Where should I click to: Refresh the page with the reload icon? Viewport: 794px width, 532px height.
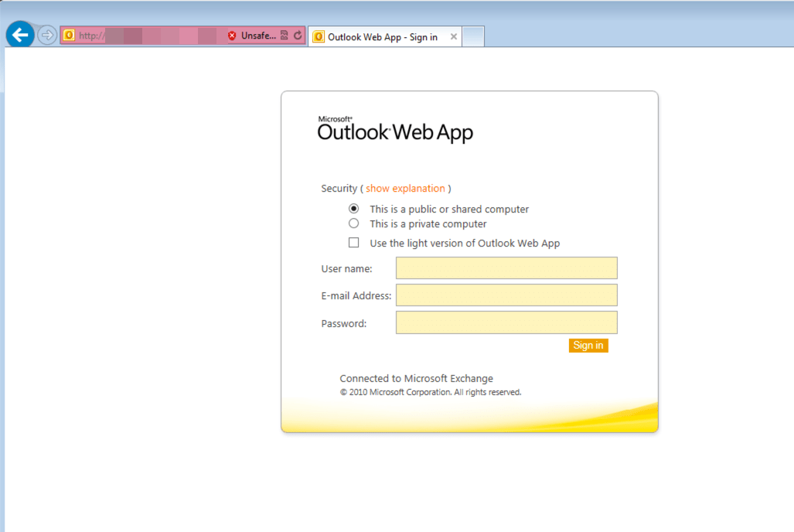coord(298,36)
